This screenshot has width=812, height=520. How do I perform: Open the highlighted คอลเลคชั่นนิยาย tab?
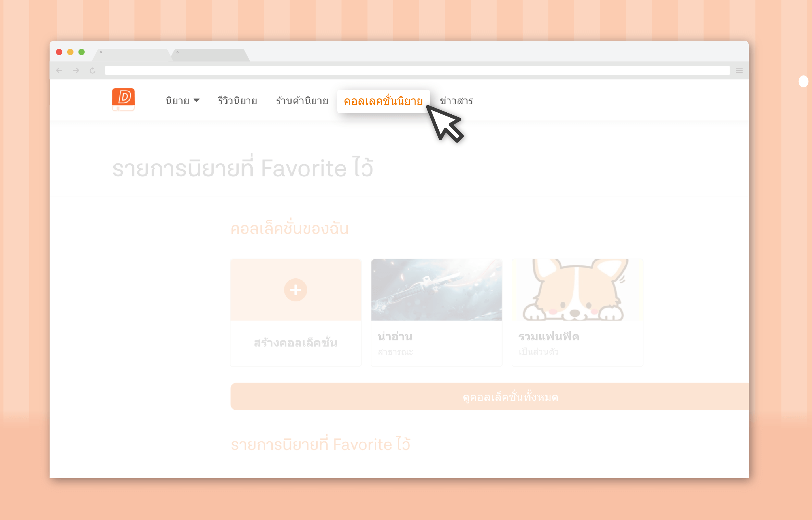[383, 101]
